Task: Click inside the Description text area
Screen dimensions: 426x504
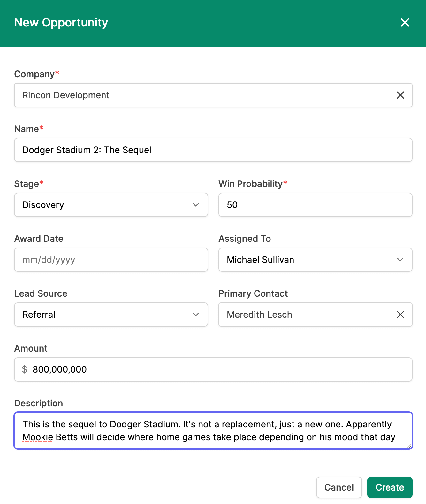Action: tap(213, 431)
